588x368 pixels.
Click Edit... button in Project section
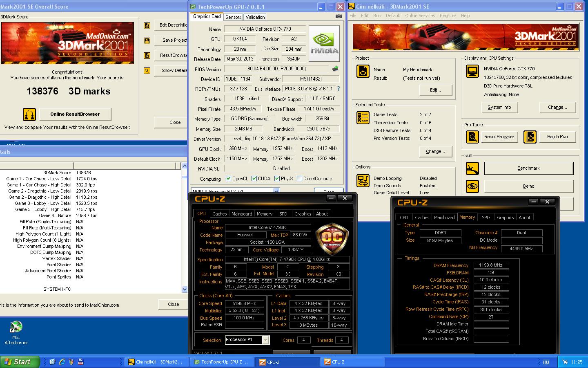(x=435, y=90)
